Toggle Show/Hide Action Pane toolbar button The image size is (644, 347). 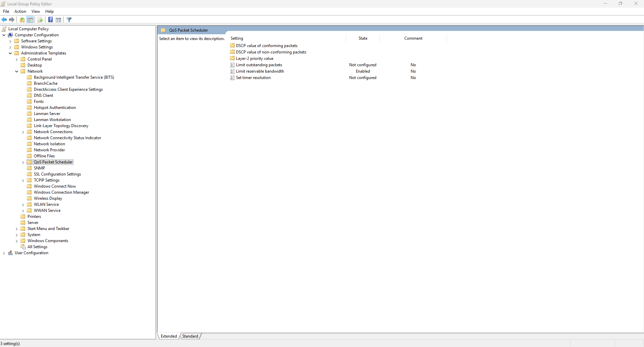coord(58,20)
